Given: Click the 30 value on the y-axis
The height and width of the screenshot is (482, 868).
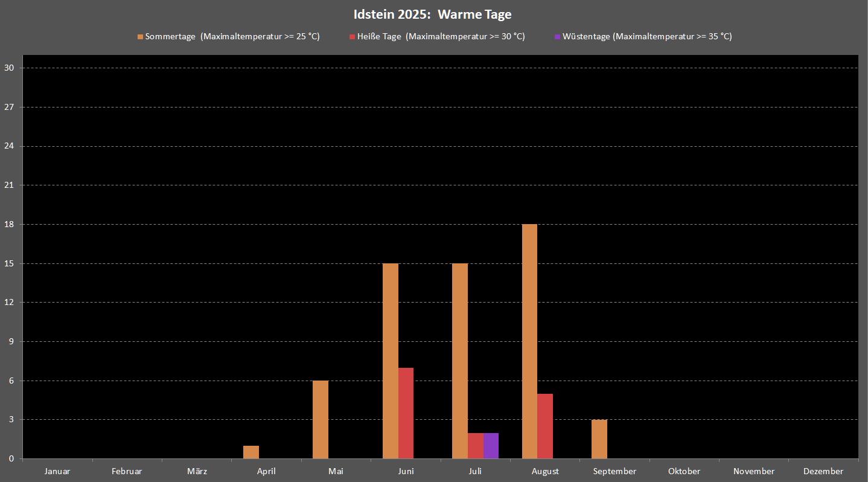Looking at the screenshot, I should [9, 68].
